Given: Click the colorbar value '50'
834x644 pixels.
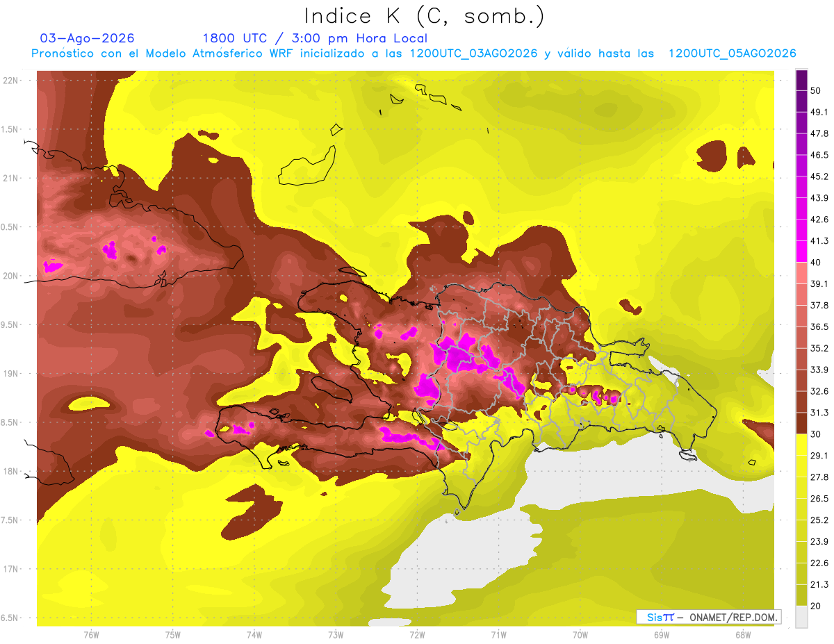Looking at the screenshot, I should coord(817,90).
